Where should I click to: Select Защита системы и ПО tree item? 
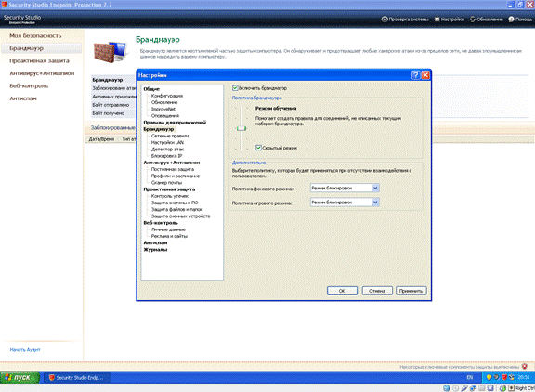[x=175, y=203]
